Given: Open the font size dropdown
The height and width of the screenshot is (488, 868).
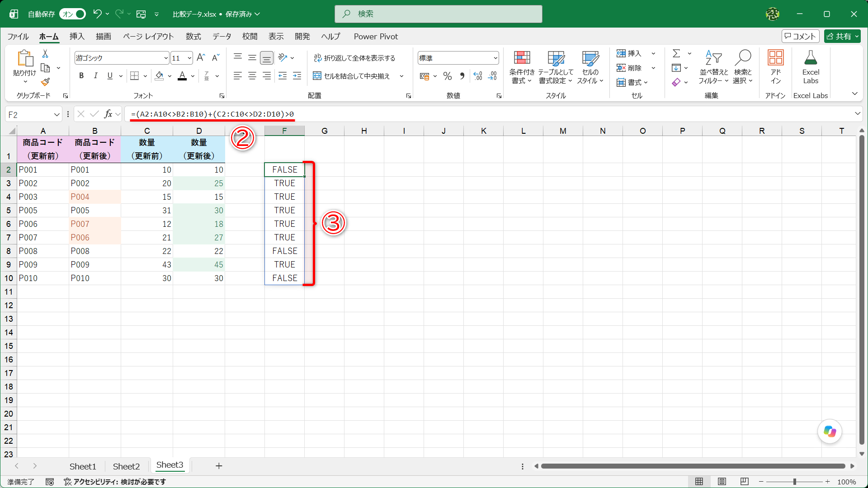Looking at the screenshot, I should point(189,58).
